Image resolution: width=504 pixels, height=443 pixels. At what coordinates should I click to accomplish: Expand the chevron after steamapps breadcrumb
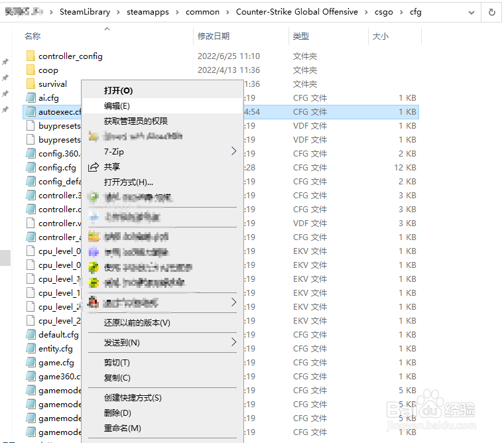tap(177, 13)
